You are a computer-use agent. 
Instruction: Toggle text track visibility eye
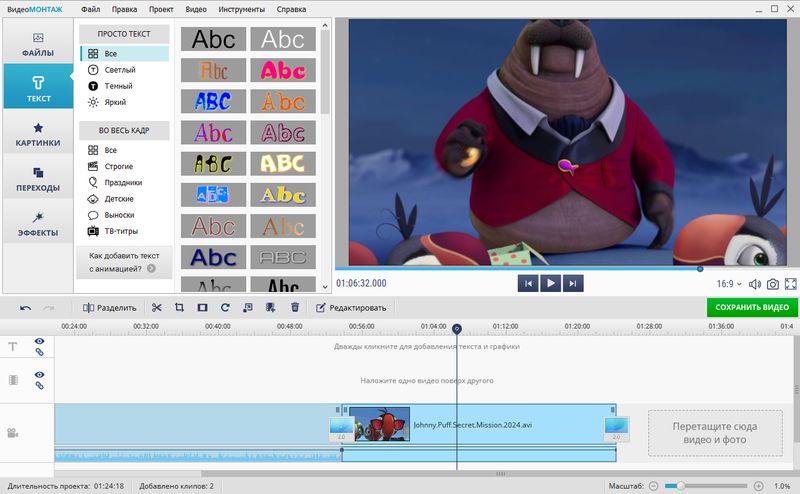click(40, 341)
